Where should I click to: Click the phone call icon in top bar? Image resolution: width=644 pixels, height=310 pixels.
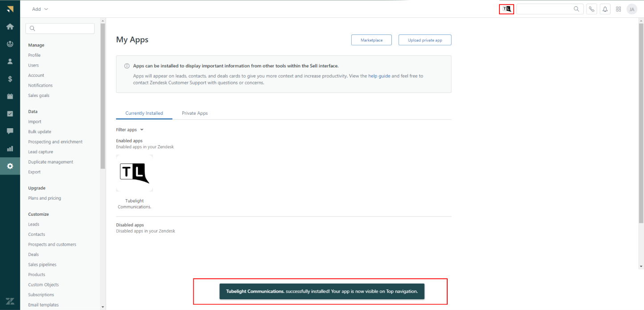[x=591, y=9]
